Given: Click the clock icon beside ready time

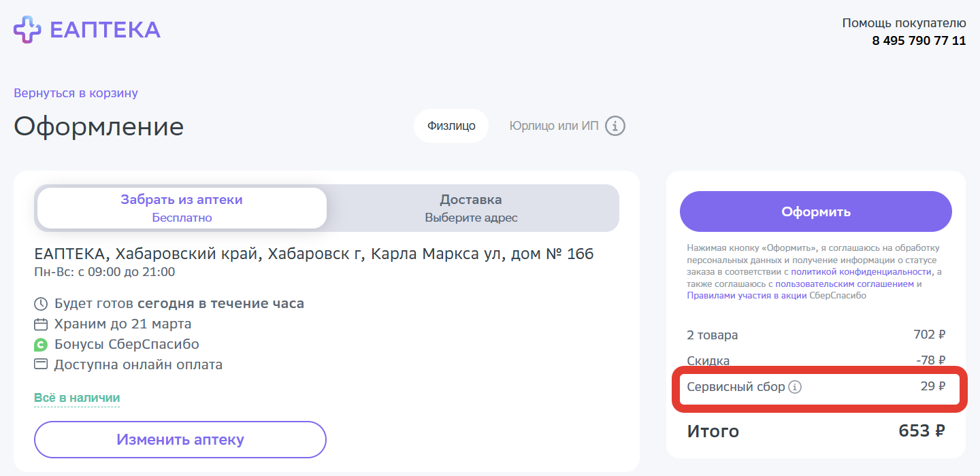Looking at the screenshot, I should (x=42, y=303).
